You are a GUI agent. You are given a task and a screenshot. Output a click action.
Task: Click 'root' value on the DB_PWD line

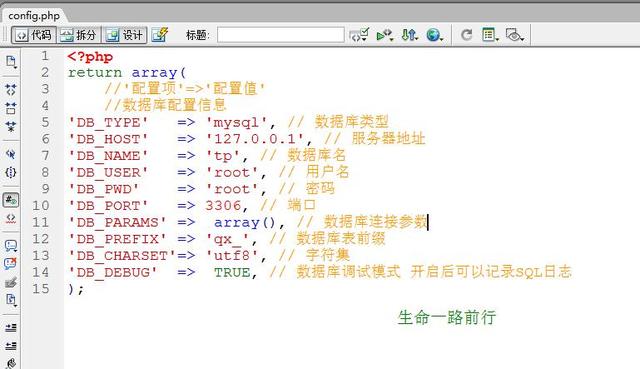point(232,190)
